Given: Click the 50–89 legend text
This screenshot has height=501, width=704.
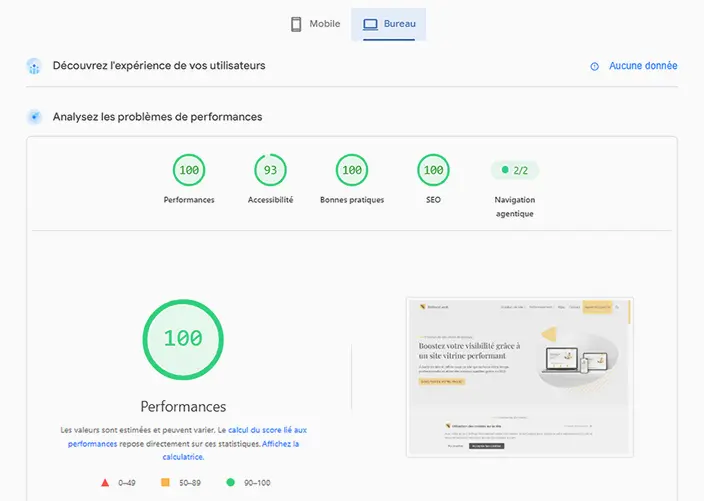Looking at the screenshot, I should 190,483.
